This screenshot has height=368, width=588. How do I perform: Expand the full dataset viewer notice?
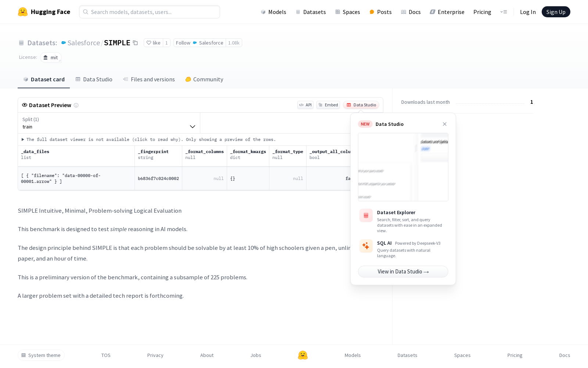tap(148, 139)
